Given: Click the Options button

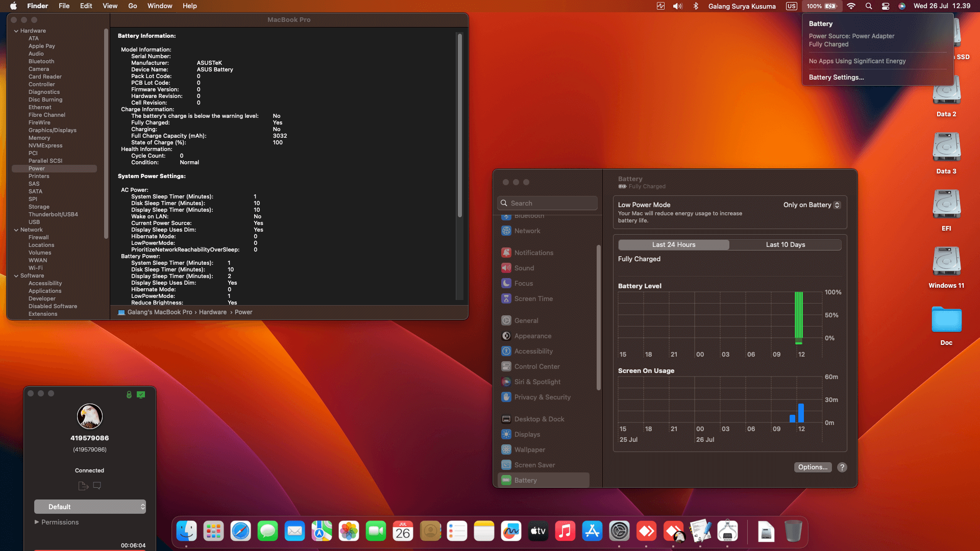Looking at the screenshot, I should [813, 467].
